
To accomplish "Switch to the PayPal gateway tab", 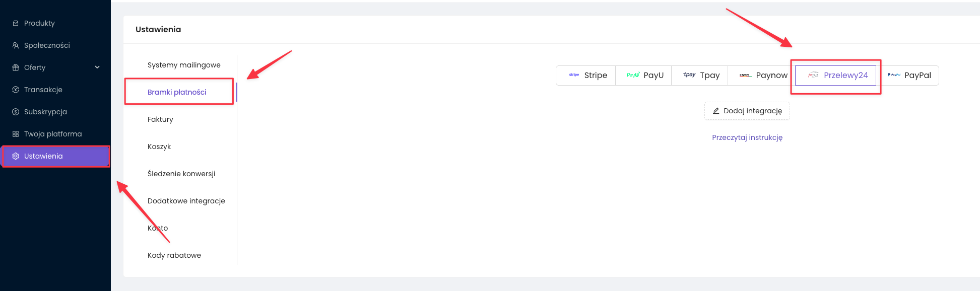I will tap(909, 76).
